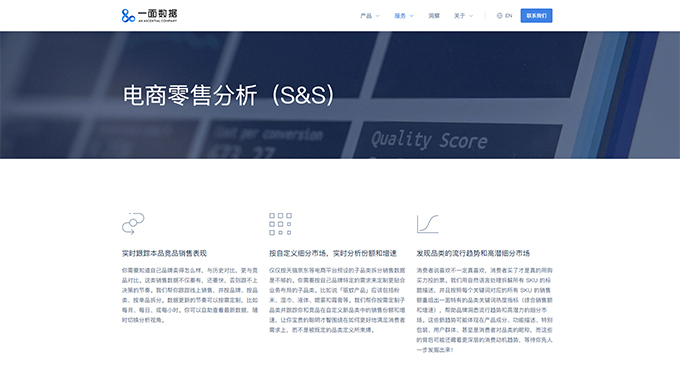Open the 服务 menu item
680x383 pixels.
pyautogui.click(x=400, y=16)
